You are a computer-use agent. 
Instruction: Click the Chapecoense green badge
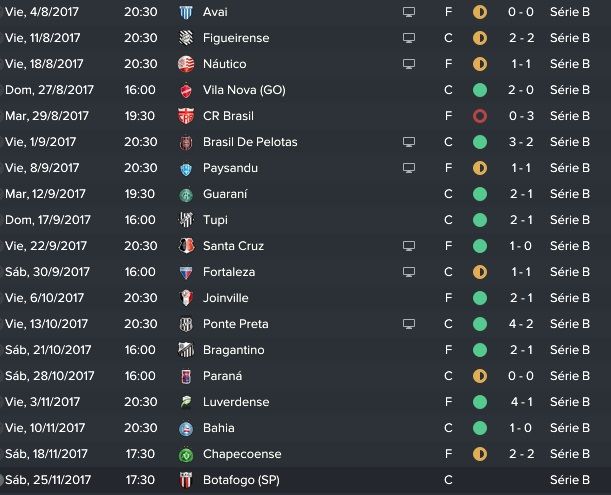[x=186, y=454]
